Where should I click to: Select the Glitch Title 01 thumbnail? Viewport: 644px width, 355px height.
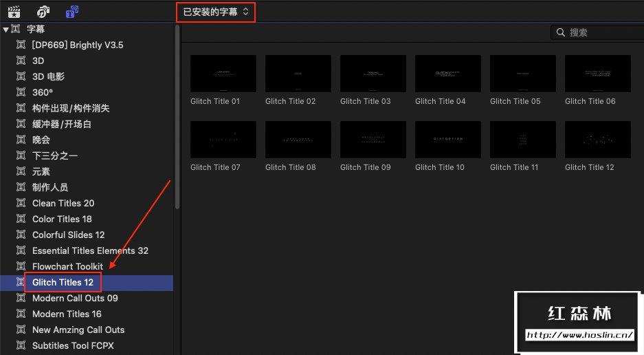pyautogui.click(x=223, y=74)
